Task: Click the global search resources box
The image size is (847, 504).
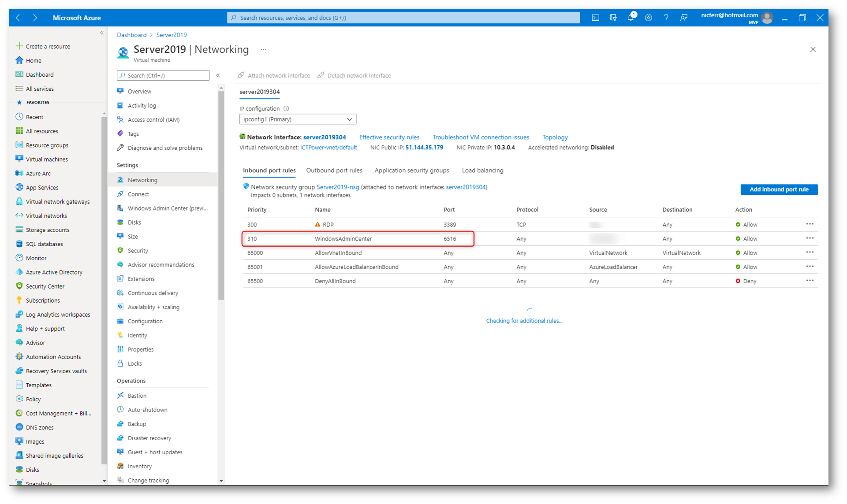Action: [403, 18]
